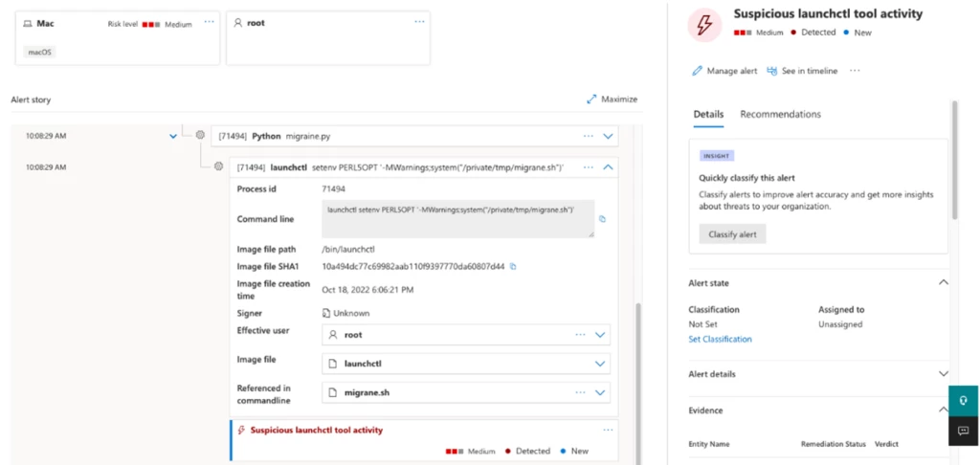The width and height of the screenshot is (980, 465).
Task: Click the Manage alert pencil icon
Action: pyautogui.click(x=698, y=71)
